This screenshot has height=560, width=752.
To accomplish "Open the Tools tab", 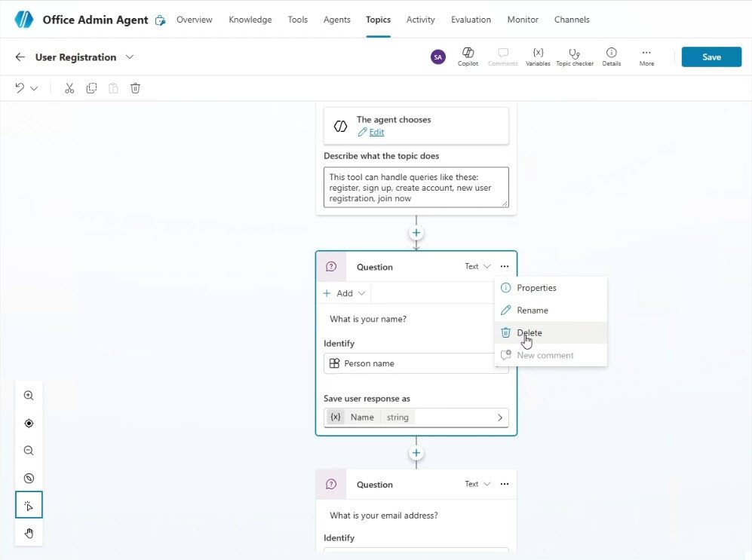I will pos(297,20).
